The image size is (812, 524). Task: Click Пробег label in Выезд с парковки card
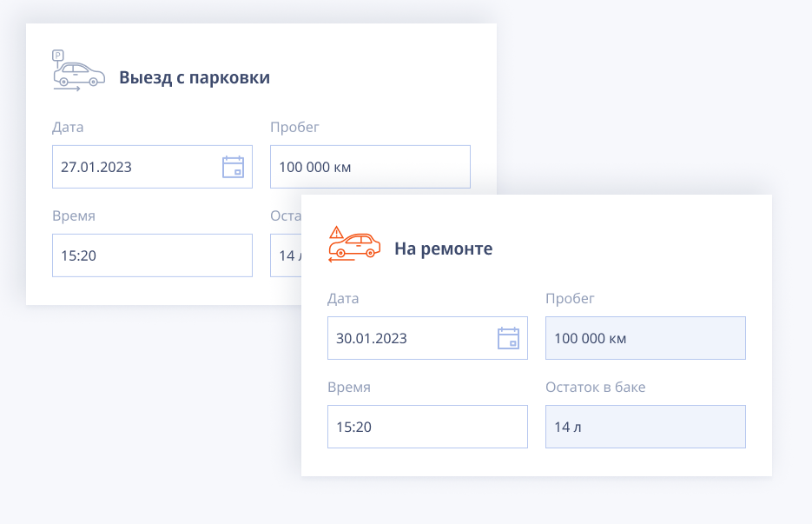(294, 127)
